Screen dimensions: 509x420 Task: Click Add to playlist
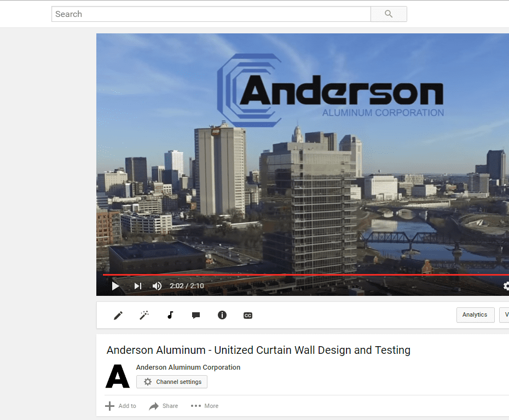click(121, 406)
